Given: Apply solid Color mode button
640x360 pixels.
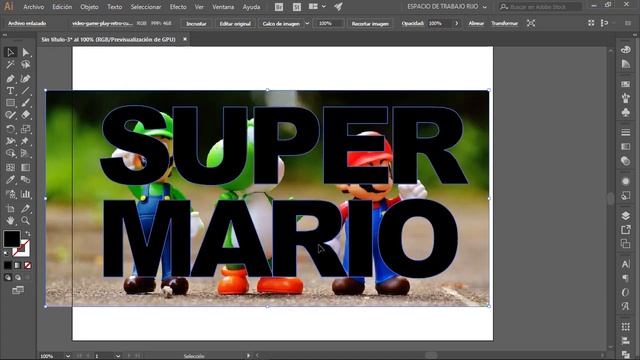Looking at the screenshot, I should (x=8, y=265).
